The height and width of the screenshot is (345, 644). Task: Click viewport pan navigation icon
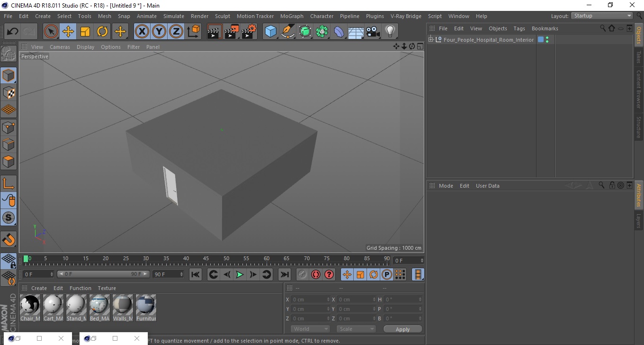[396, 46]
